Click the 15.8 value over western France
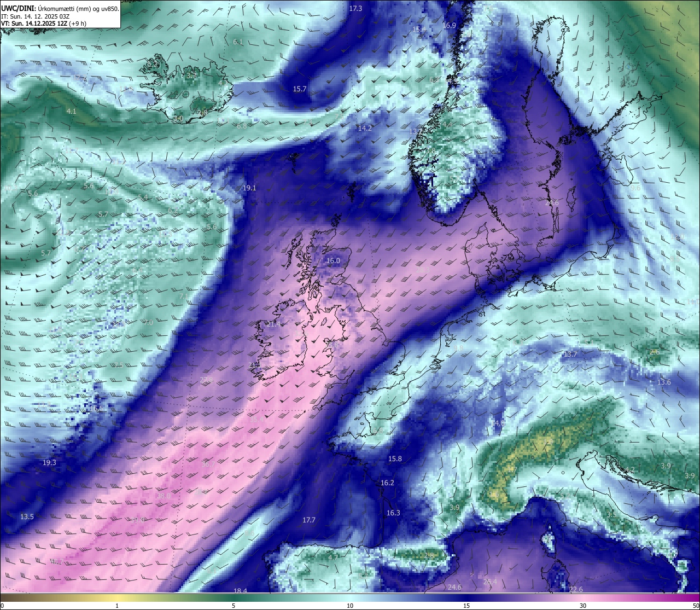Viewport: 700px width, 610px height. (395, 458)
